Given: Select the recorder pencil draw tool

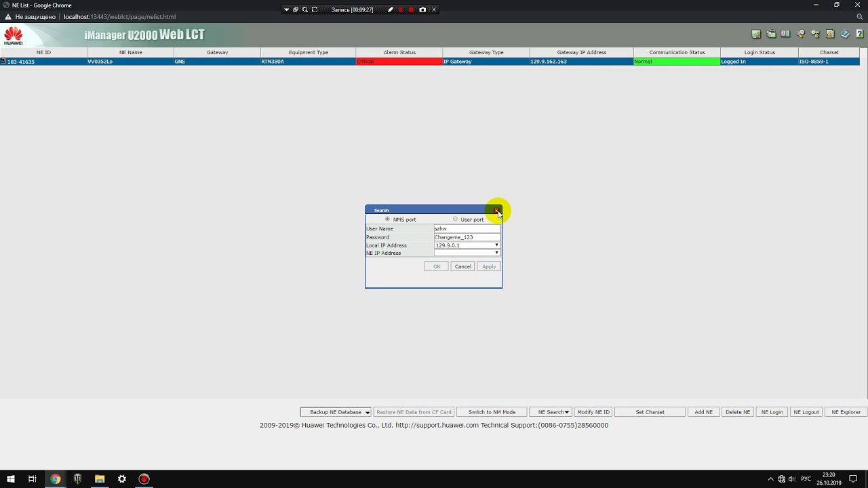Looking at the screenshot, I should pyautogui.click(x=391, y=9).
